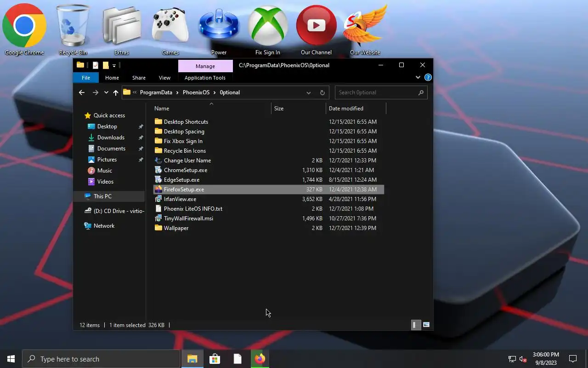Open Google Chrome desktop shortcut
The height and width of the screenshot is (368, 588).
tap(24, 29)
